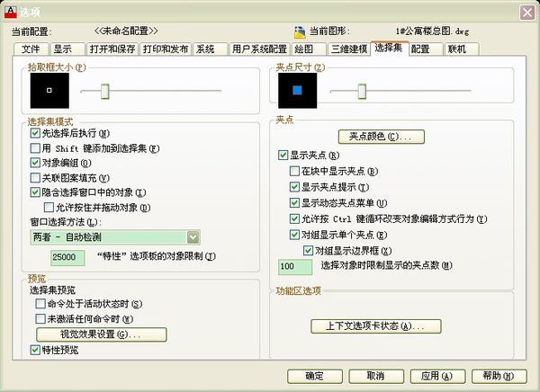Toggle 特性预览 checkbox
The height and width of the screenshot is (392, 540).
[x=35, y=350]
